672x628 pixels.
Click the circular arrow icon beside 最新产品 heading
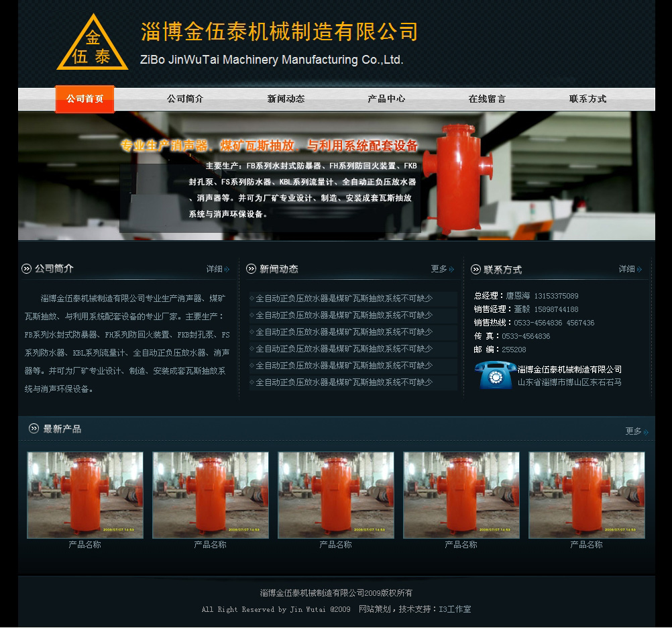point(34,428)
